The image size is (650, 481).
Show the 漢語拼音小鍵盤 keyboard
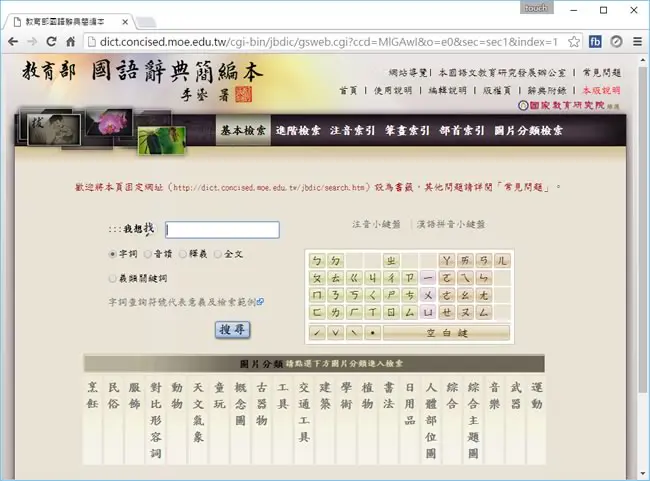coord(451,224)
